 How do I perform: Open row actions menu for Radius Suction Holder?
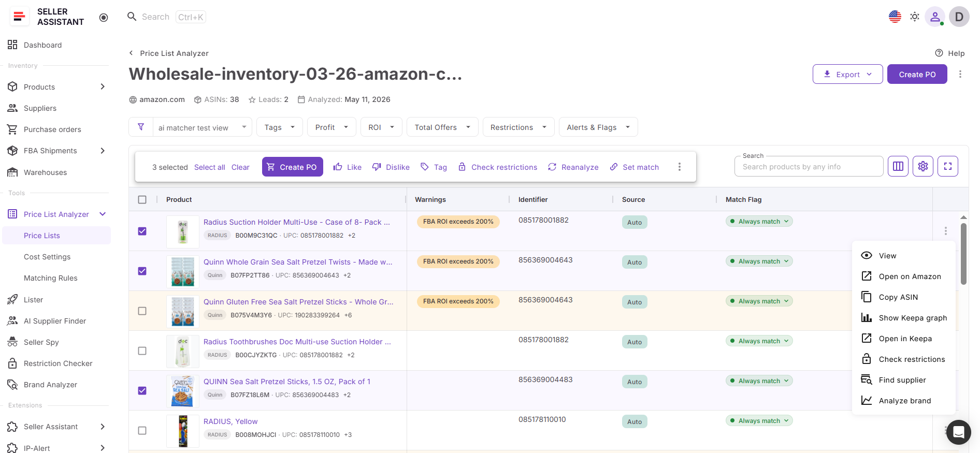pyautogui.click(x=946, y=231)
